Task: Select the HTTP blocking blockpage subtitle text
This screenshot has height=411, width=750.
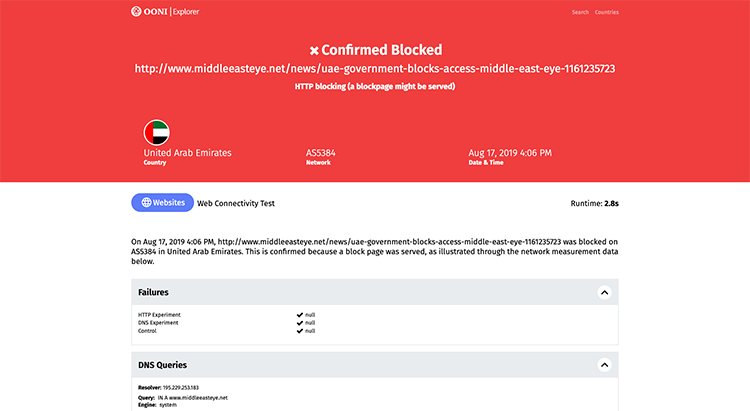Action: click(x=375, y=87)
